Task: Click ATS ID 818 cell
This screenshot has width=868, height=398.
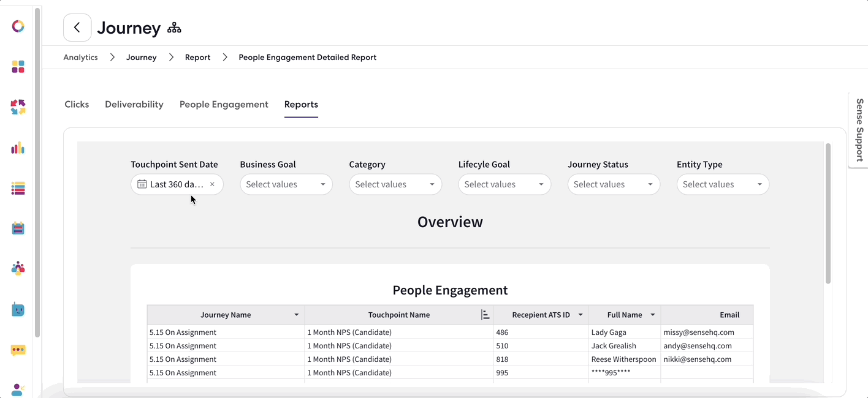Action: click(x=541, y=359)
